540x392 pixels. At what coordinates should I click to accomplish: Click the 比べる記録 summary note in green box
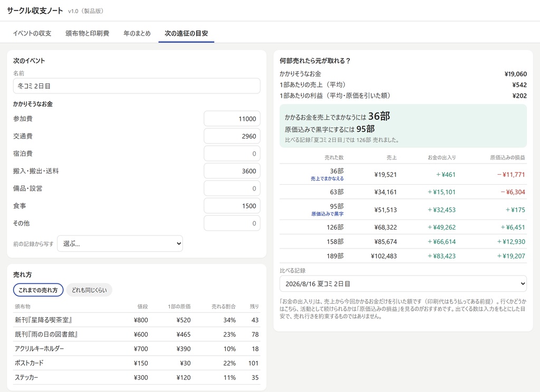(342, 140)
